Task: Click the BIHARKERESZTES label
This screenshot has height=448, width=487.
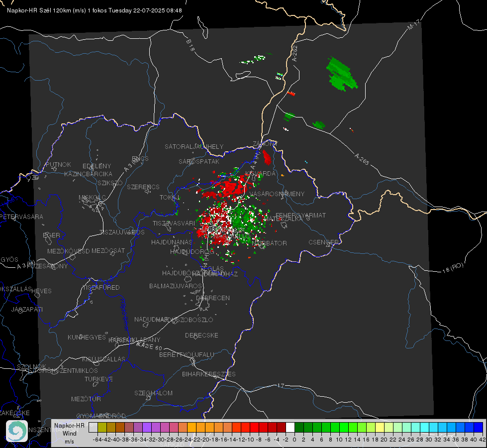Action: pyautogui.click(x=209, y=374)
